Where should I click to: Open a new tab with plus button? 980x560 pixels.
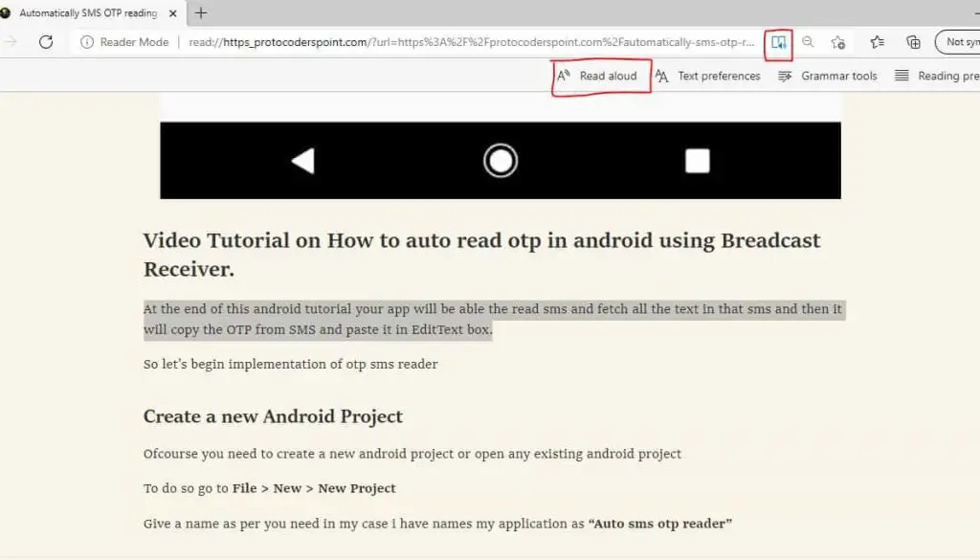[201, 12]
